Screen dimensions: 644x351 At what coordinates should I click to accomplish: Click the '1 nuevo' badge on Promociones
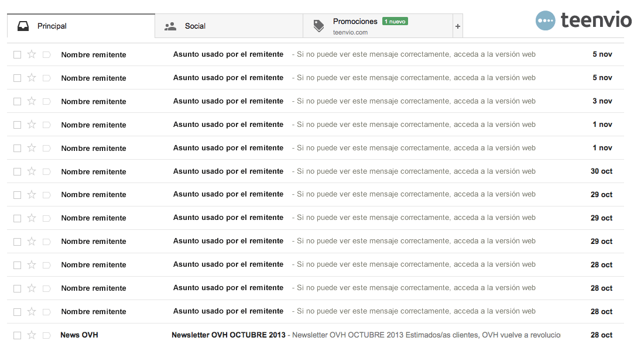[x=395, y=21]
